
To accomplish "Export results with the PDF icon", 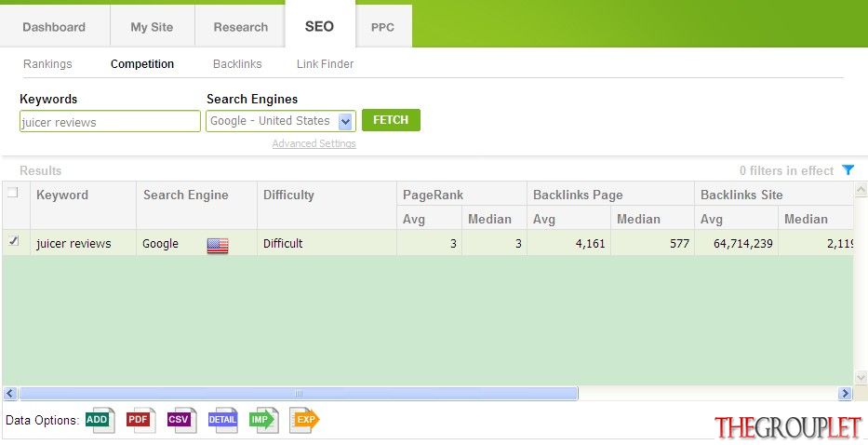I will pos(140,420).
